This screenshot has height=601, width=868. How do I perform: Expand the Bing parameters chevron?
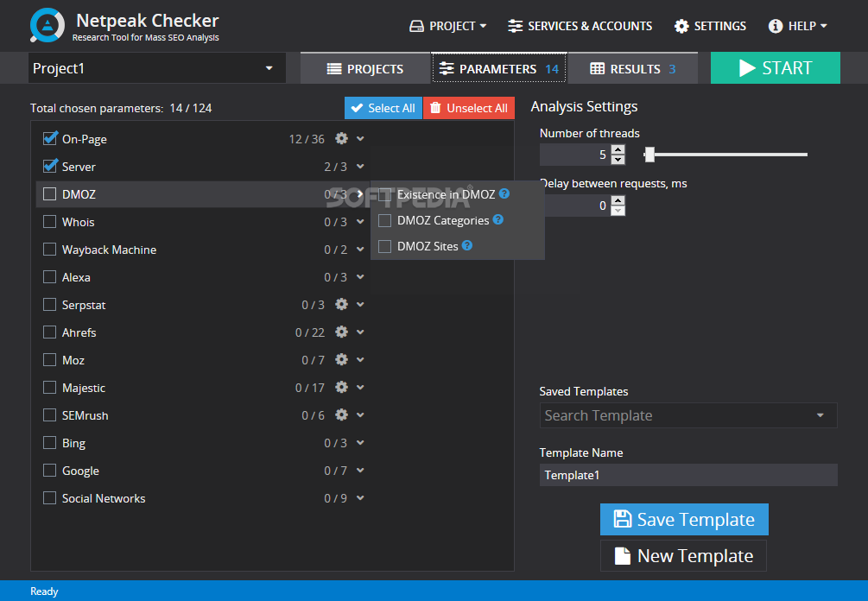(360, 443)
